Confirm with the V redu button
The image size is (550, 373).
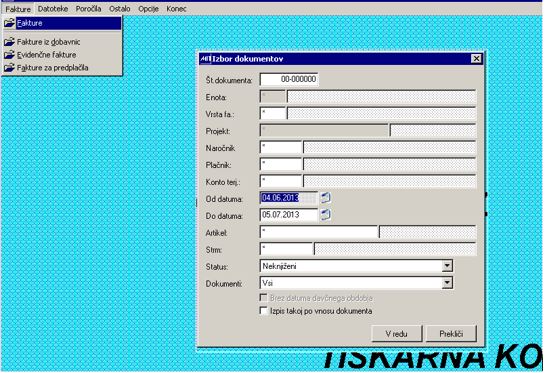point(396,333)
